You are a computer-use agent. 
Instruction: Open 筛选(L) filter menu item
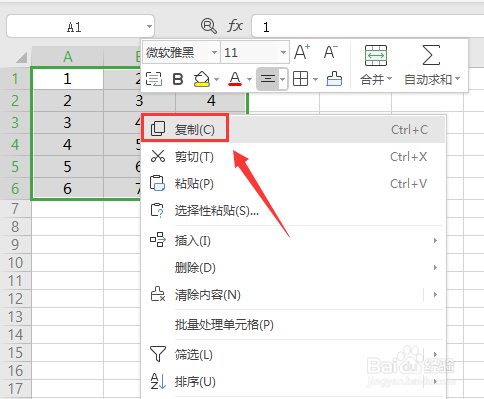tap(293, 354)
